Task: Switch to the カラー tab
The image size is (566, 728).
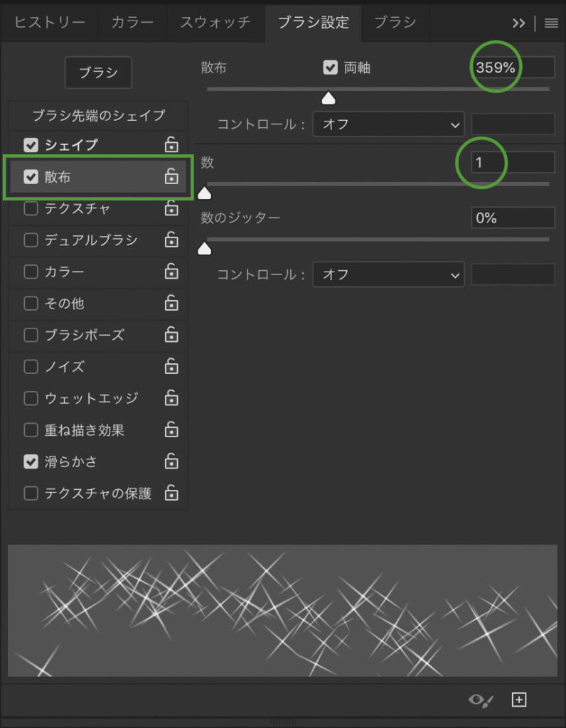Action: 132,22
